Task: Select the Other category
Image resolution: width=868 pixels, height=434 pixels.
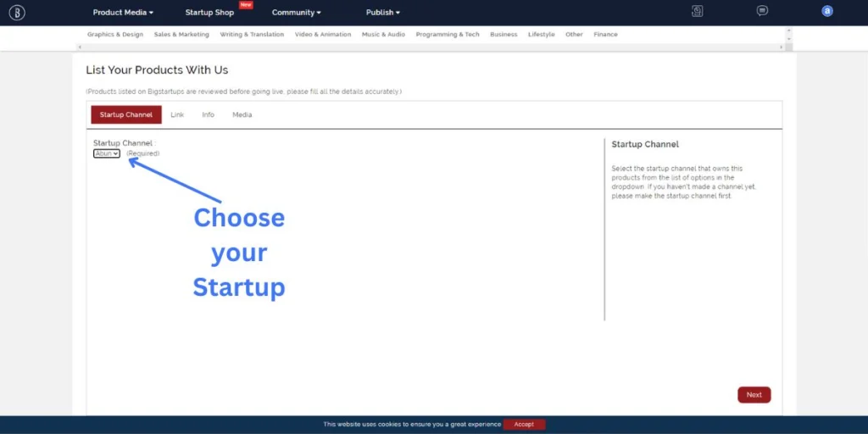Action: point(574,34)
